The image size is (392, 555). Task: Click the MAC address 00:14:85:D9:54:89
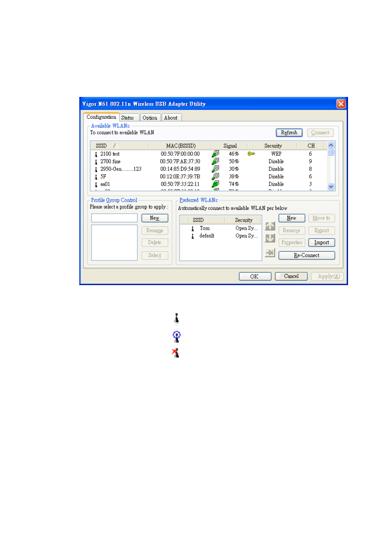(180, 169)
